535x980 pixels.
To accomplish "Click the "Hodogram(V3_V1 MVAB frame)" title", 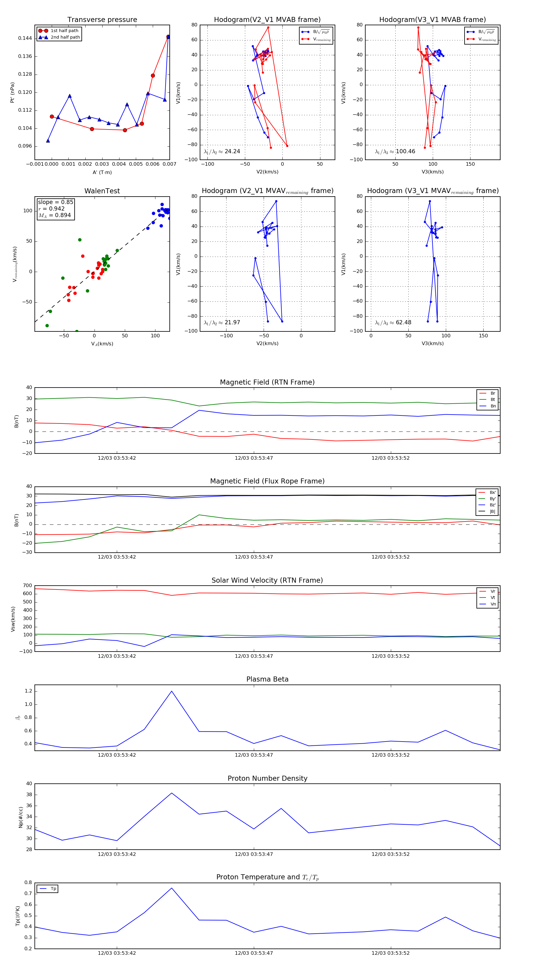I will click(432, 20).
